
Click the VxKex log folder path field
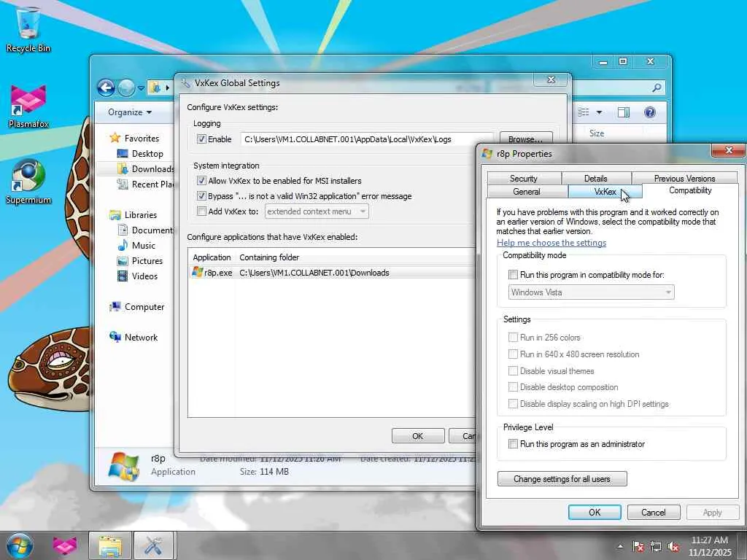[x=367, y=139]
